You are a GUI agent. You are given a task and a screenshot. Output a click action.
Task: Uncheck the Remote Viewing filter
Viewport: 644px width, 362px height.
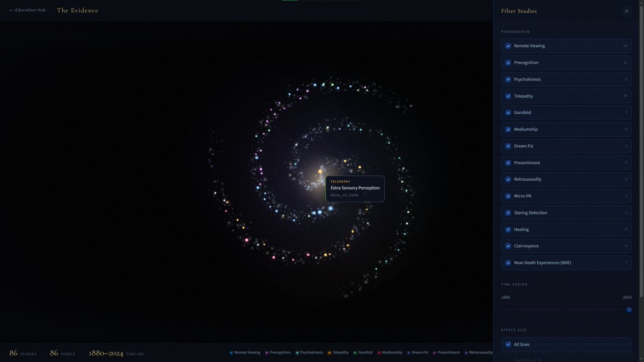508,46
